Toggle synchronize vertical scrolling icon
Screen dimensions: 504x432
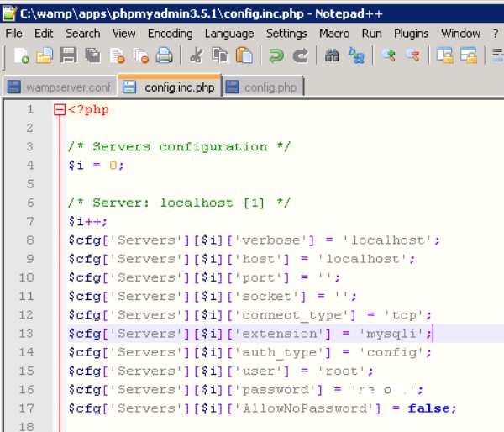point(444,55)
